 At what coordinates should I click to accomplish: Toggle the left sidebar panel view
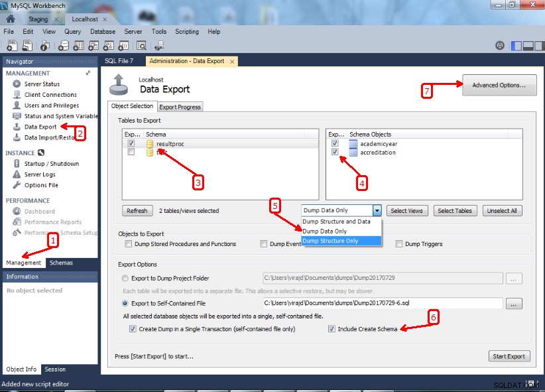click(x=516, y=46)
